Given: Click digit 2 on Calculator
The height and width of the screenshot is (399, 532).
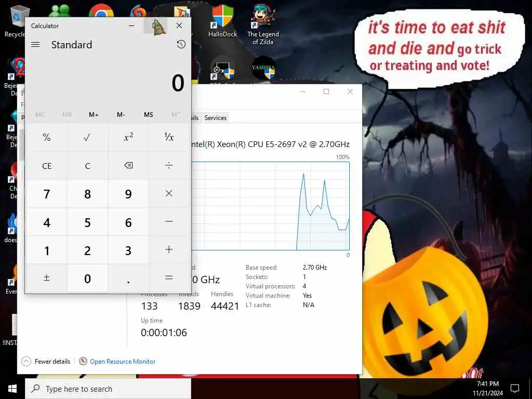Looking at the screenshot, I should pos(87,250).
